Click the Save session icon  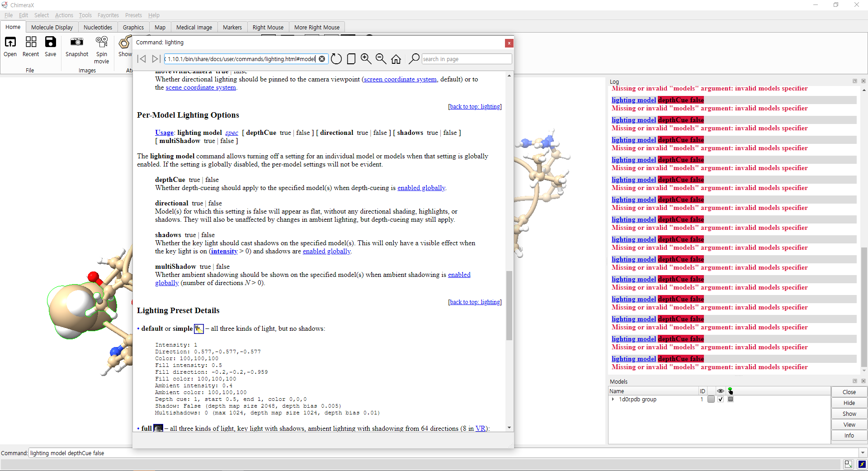coord(50,43)
